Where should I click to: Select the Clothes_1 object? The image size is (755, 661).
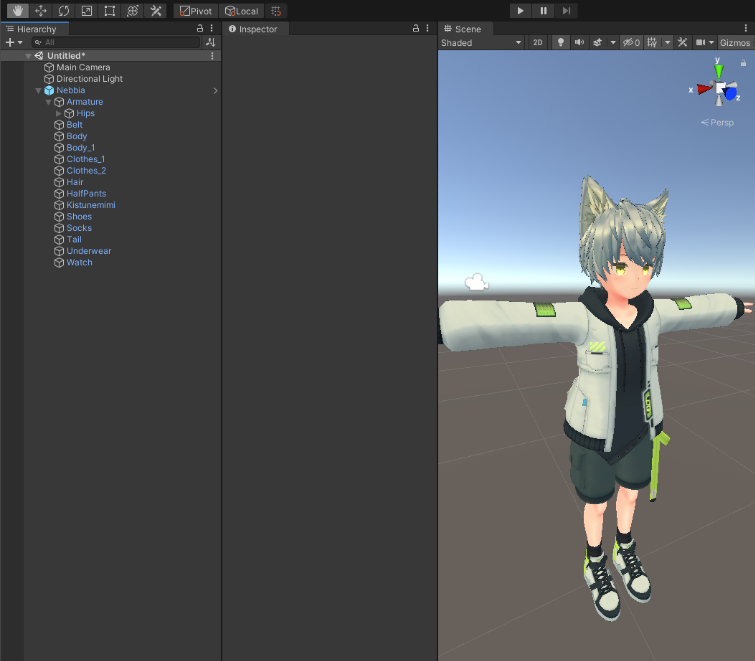pos(85,159)
